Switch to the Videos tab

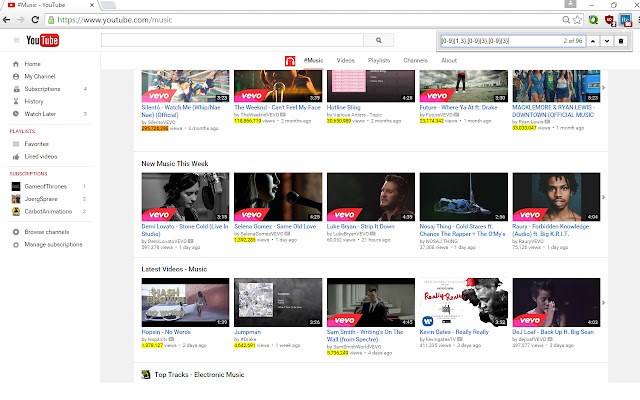(345, 61)
